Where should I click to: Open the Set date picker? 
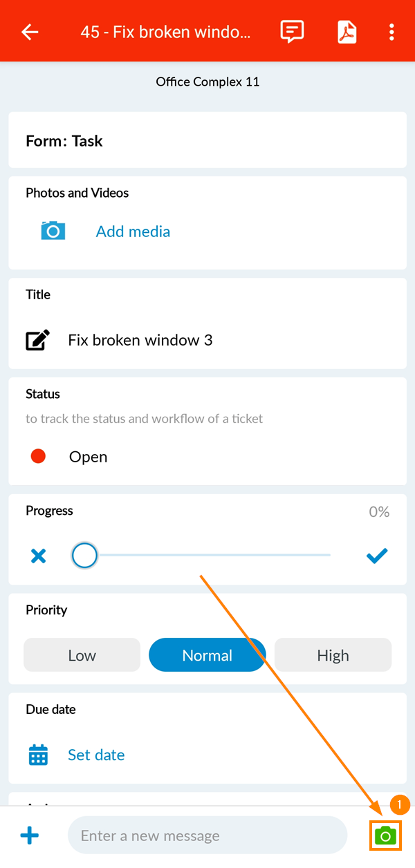(x=96, y=755)
